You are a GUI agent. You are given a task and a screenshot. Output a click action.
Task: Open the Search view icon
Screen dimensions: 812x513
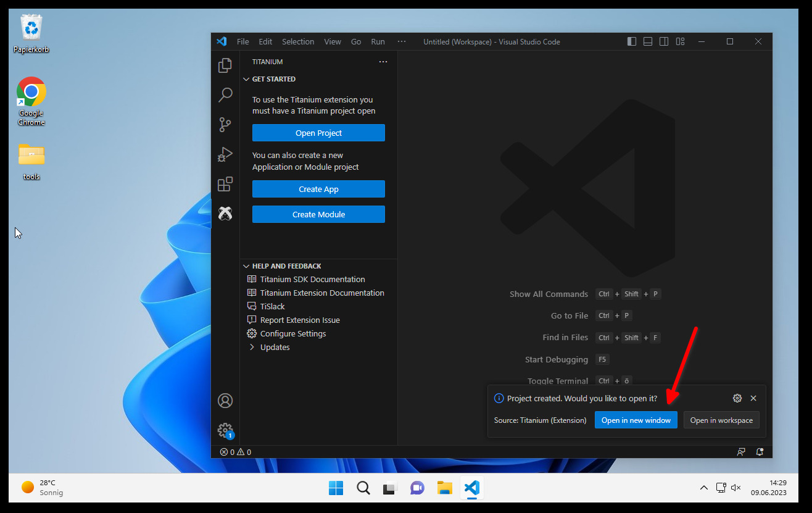coord(225,94)
